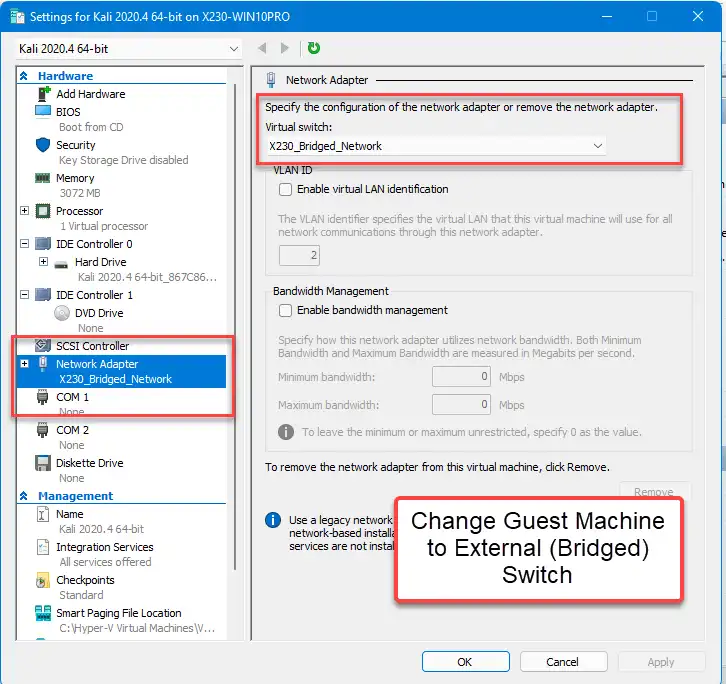Screen dimensions: 726x684
Task: Collapse the Management section chevron
Action: click(x=24, y=496)
